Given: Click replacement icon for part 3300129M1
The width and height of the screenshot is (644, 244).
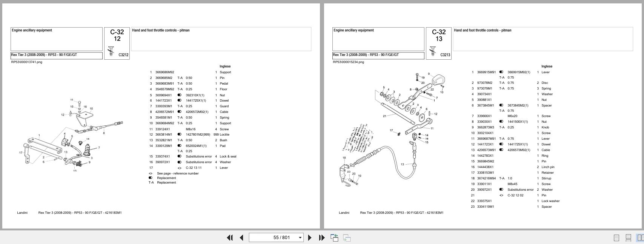Looking at the screenshot, I should (180, 146).
